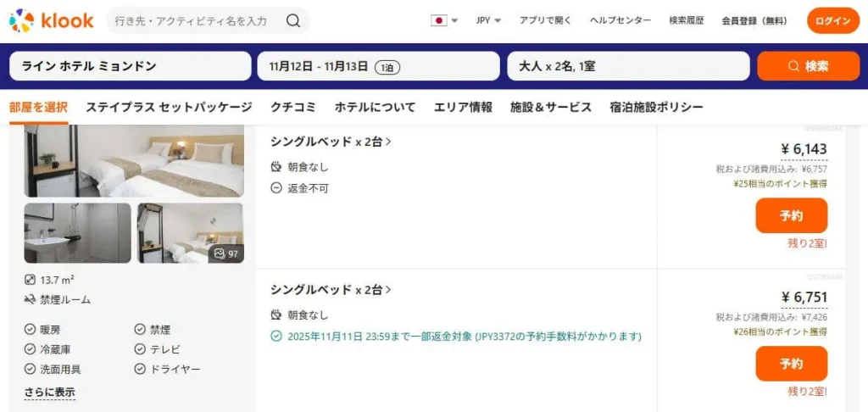This screenshot has height=412, width=868.
Task: Click 会員登録（無料） link
Action: (755, 20)
